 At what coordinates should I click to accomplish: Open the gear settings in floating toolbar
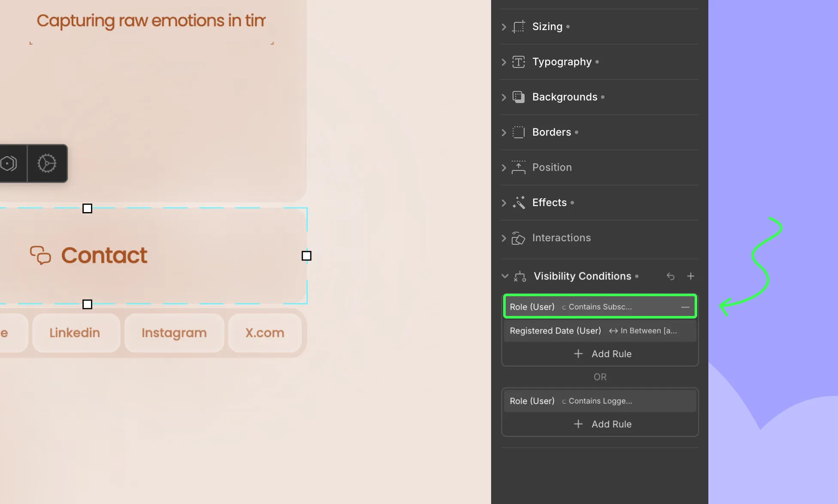tap(47, 164)
